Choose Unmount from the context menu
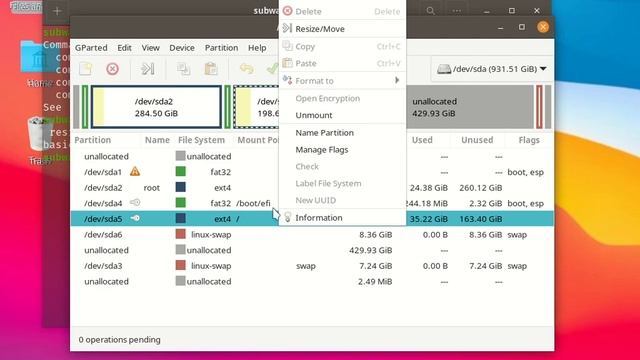The height and width of the screenshot is (360, 640). tap(342, 115)
